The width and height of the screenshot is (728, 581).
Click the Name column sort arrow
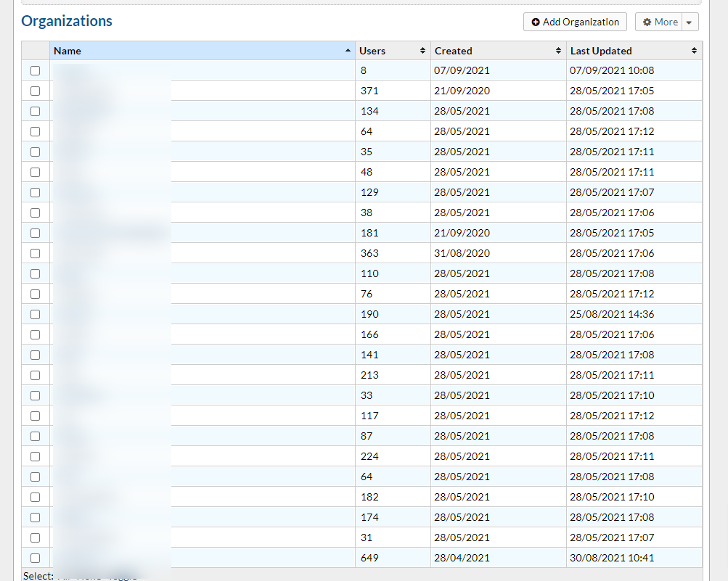347,51
